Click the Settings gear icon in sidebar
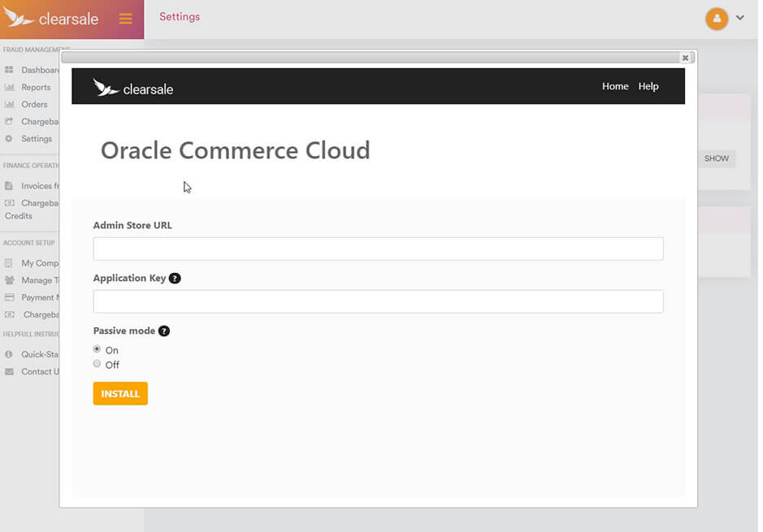Viewport: 763px width, 532px height. click(9, 139)
